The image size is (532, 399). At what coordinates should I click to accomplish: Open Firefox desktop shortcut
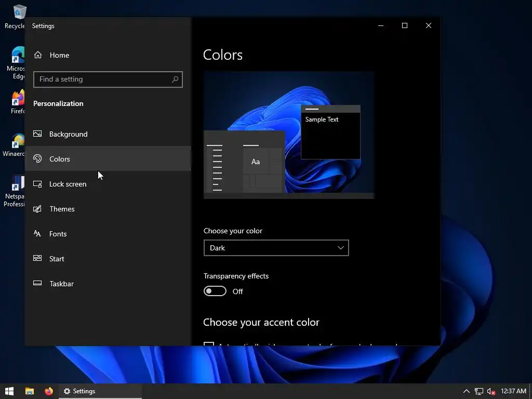pyautogui.click(x=18, y=102)
